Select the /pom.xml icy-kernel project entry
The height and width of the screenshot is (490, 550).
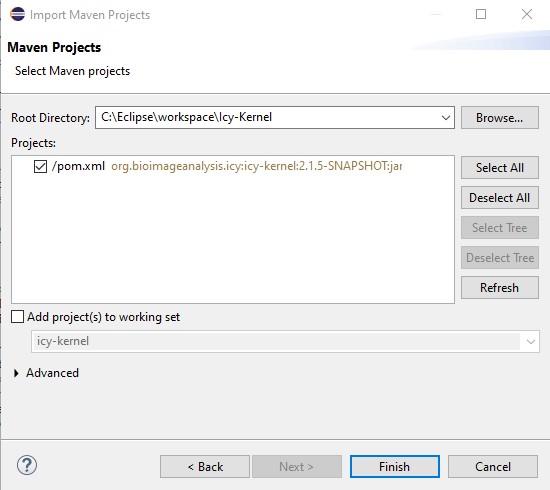click(227, 166)
